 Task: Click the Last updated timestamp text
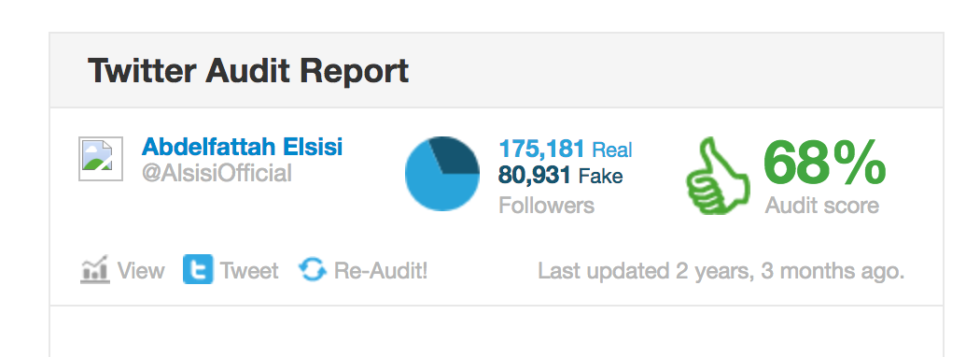point(721,271)
